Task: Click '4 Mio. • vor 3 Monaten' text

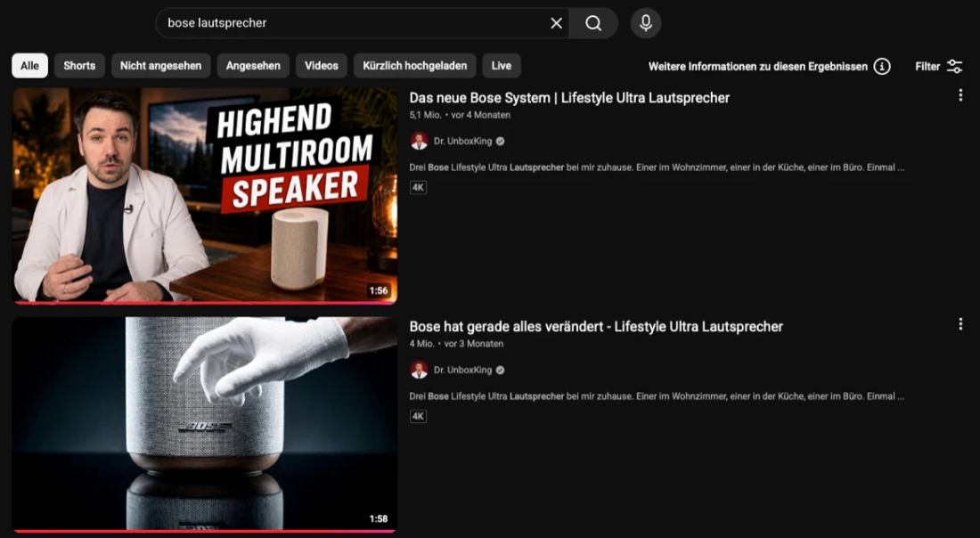Action: (x=456, y=344)
